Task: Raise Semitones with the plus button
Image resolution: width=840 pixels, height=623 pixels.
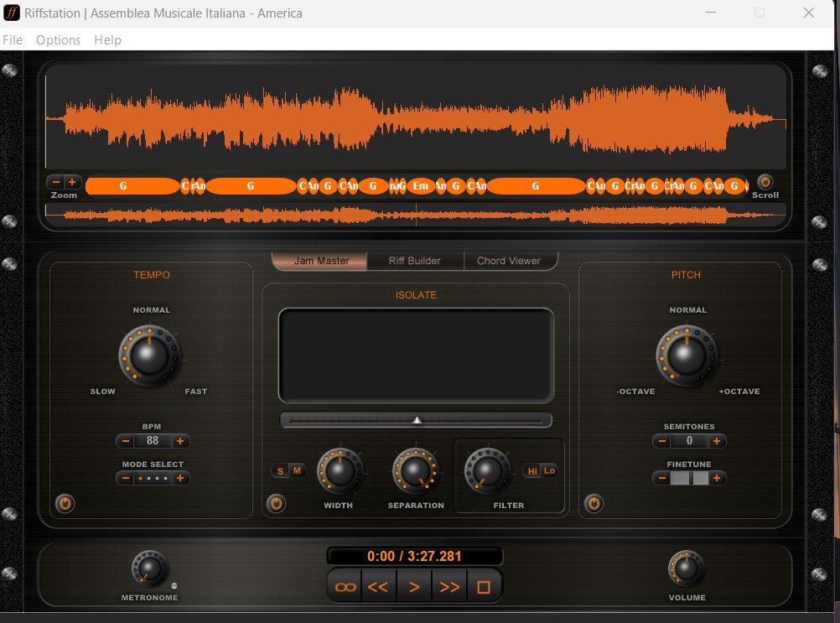Action: (x=717, y=441)
